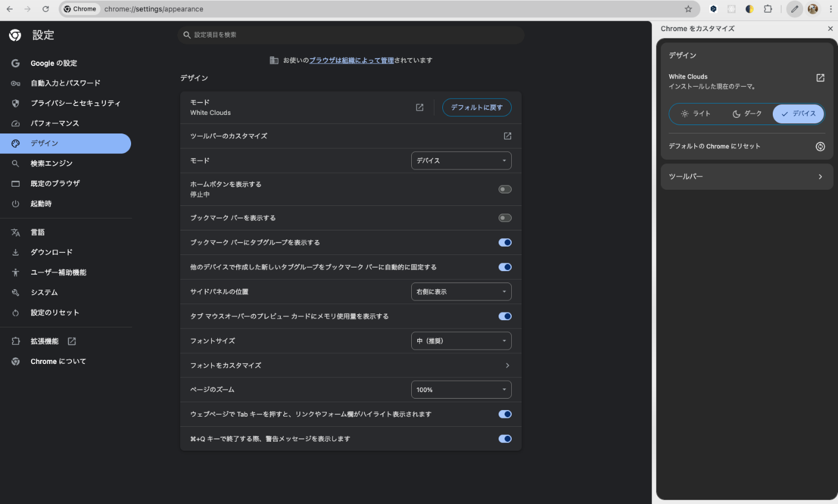Image resolution: width=838 pixels, height=504 pixels.
Task: Reload the page with the refresh icon
Action: (x=45, y=9)
